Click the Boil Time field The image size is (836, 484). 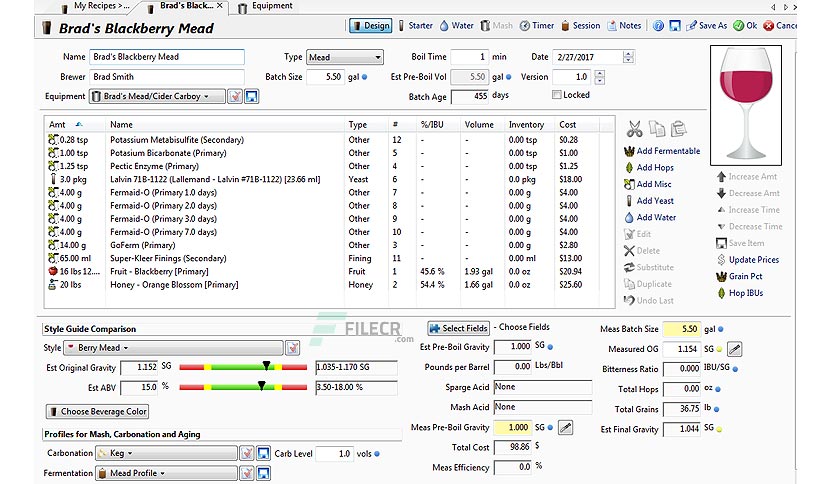tap(470, 57)
